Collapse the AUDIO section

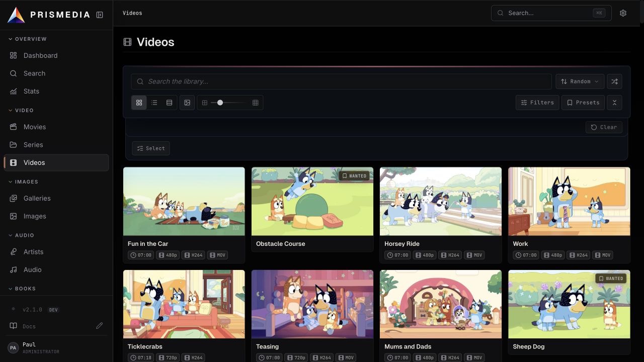[22, 235]
